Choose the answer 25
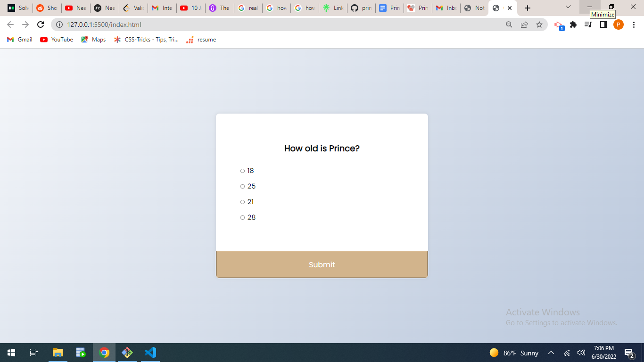This screenshot has width=644, height=362. [243, 187]
